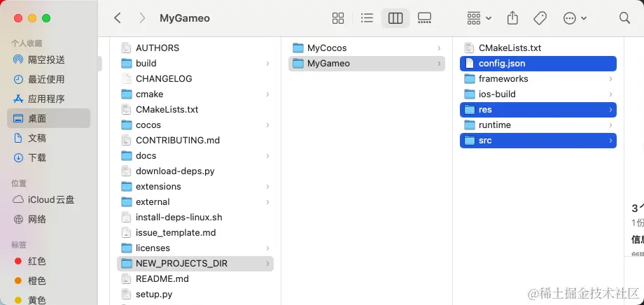Select the MyCocos folder
Viewport: 644px width, 305px height.
tap(367, 48)
